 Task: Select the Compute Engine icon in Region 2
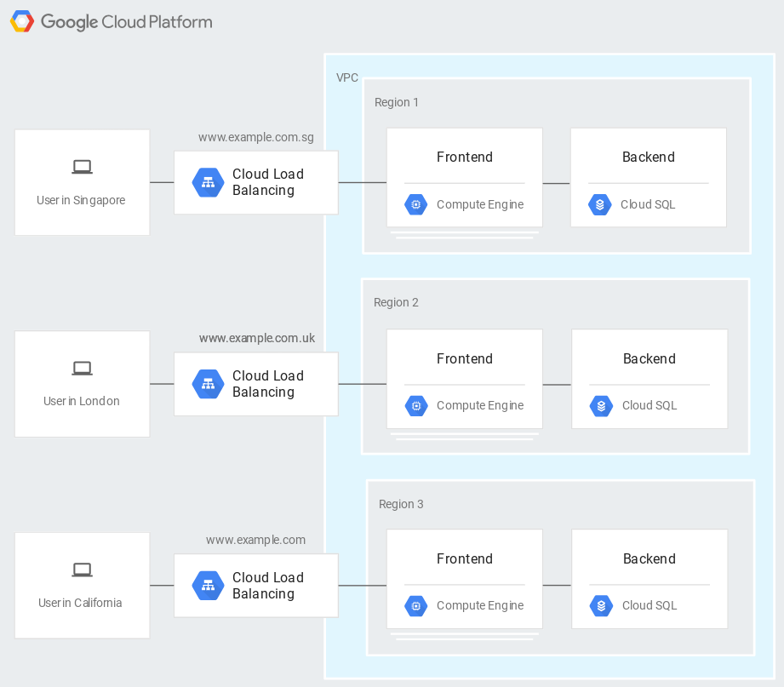click(x=416, y=406)
